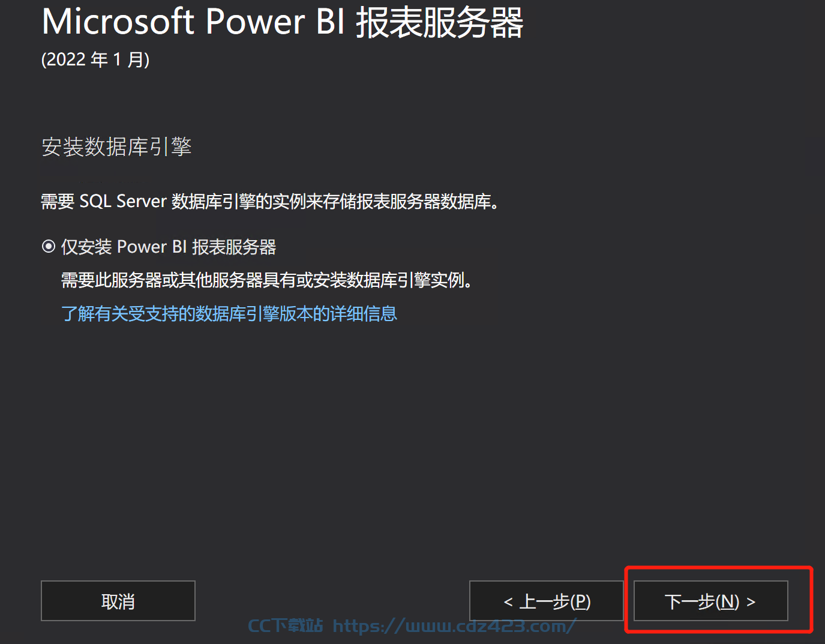Viewport: 825px width, 644px height.
Task: Go back with the 上一步(P) button
Action: coord(547,601)
